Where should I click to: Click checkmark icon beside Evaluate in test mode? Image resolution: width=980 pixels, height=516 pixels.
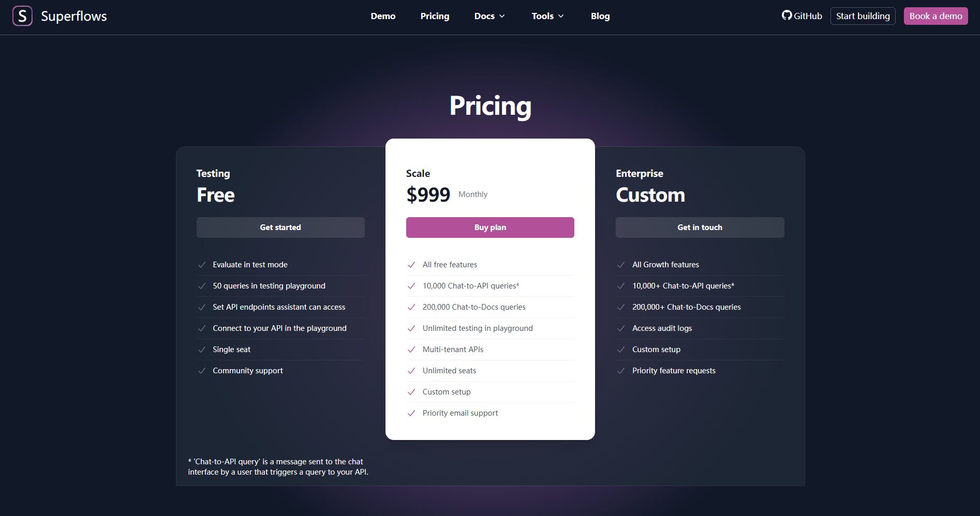(x=202, y=265)
